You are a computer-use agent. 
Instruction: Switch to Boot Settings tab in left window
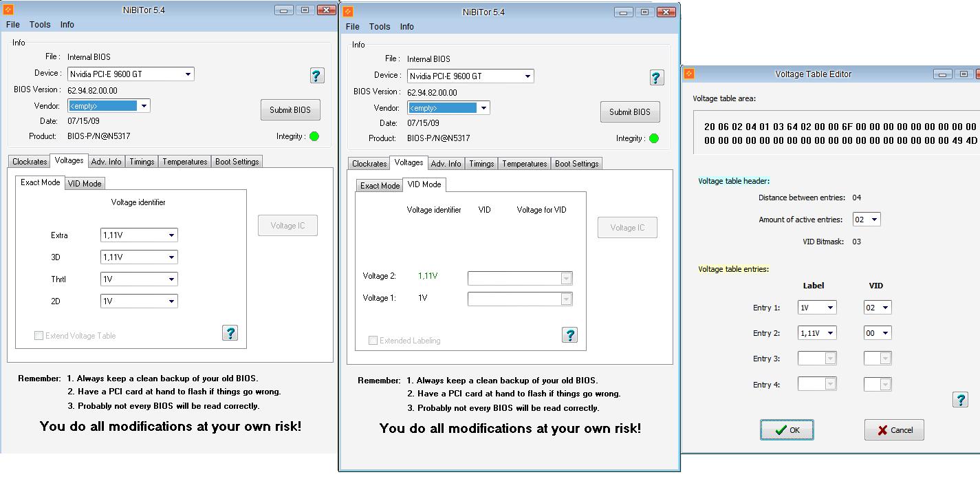(237, 162)
